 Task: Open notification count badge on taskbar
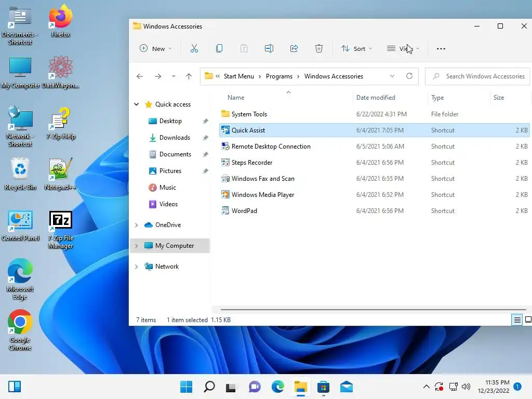(517, 386)
